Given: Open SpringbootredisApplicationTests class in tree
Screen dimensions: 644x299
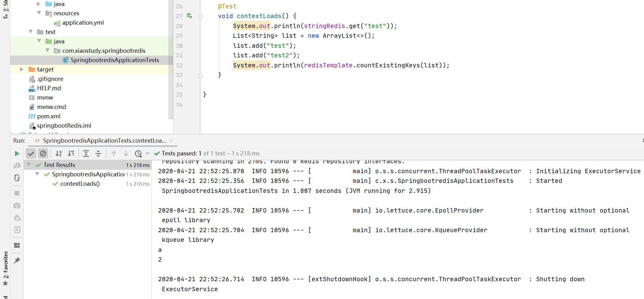Looking at the screenshot, I should coord(115,60).
